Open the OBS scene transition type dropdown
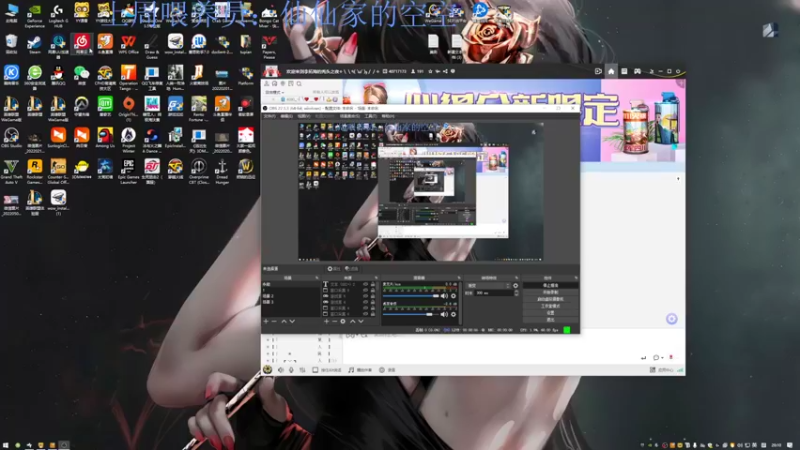 tap(488, 286)
